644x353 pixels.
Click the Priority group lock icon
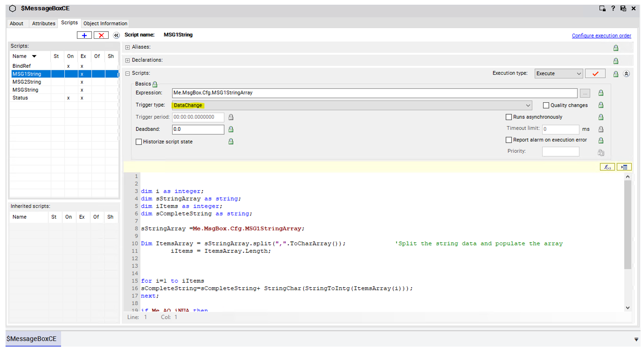(x=601, y=153)
